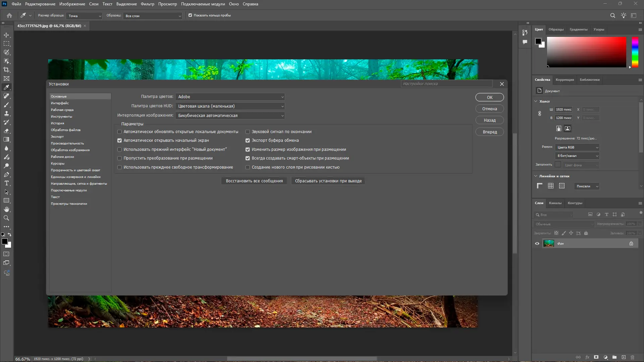
Task: Click the vertical rainbow hue slider
Action: pyautogui.click(x=635, y=52)
